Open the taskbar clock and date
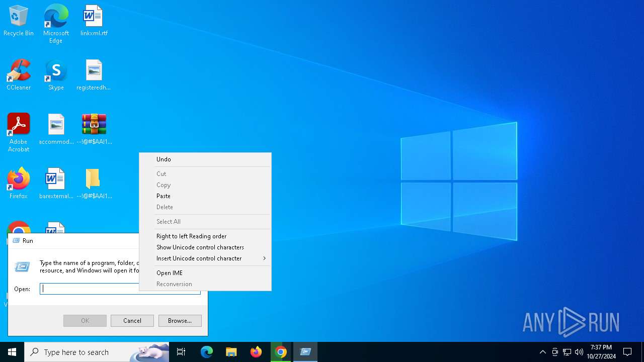 tap(601, 352)
